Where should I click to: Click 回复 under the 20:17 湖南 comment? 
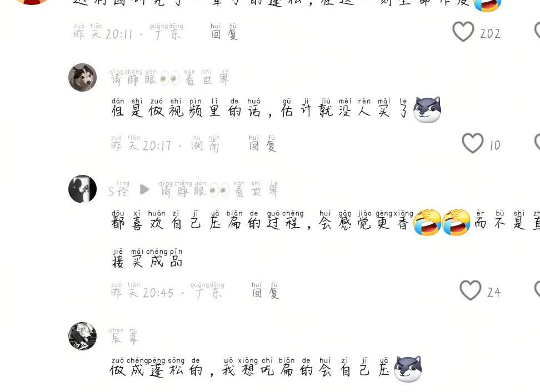coord(262,143)
